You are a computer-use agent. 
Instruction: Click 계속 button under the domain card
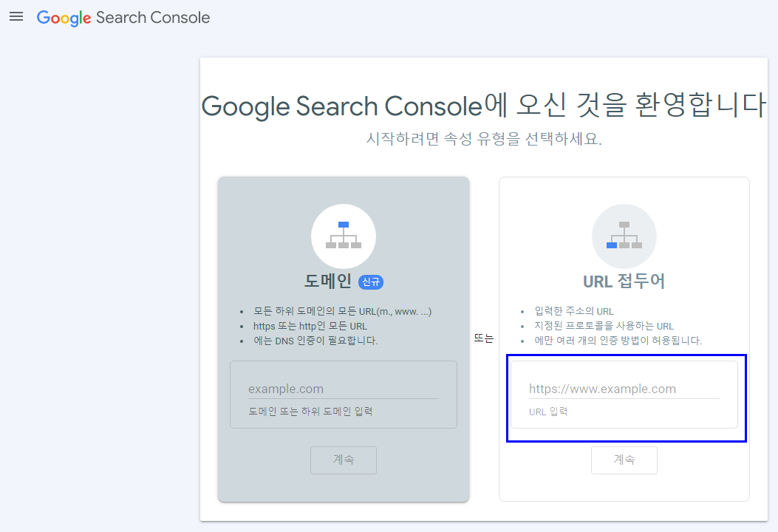click(x=344, y=460)
